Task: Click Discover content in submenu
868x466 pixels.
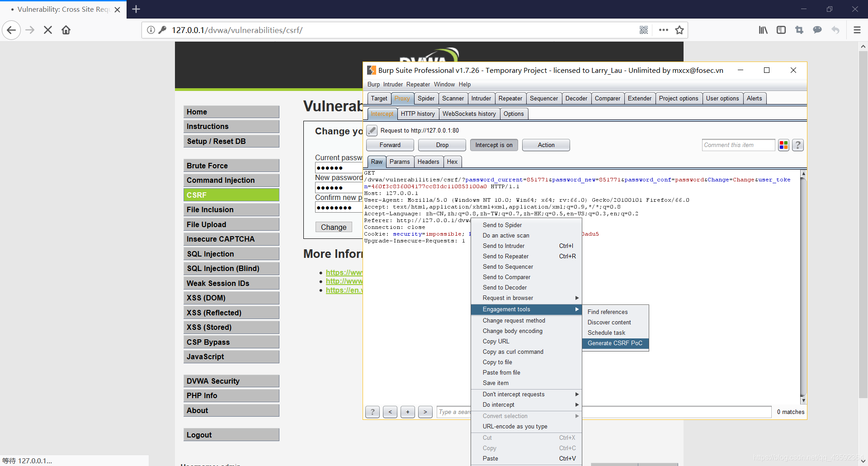Action: pos(615,323)
